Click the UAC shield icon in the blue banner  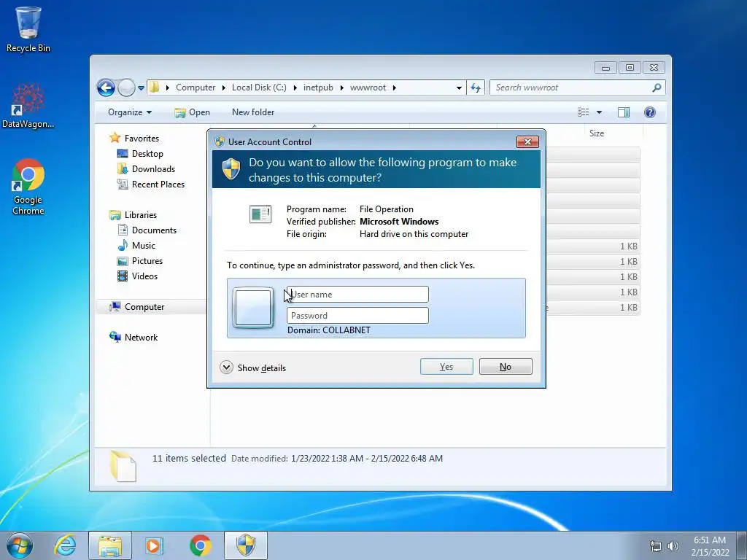(x=231, y=169)
